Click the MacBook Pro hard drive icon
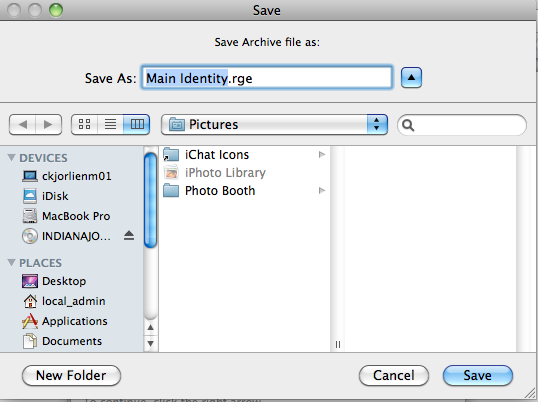The height and width of the screenshot is (402, 538). (30, 216)
